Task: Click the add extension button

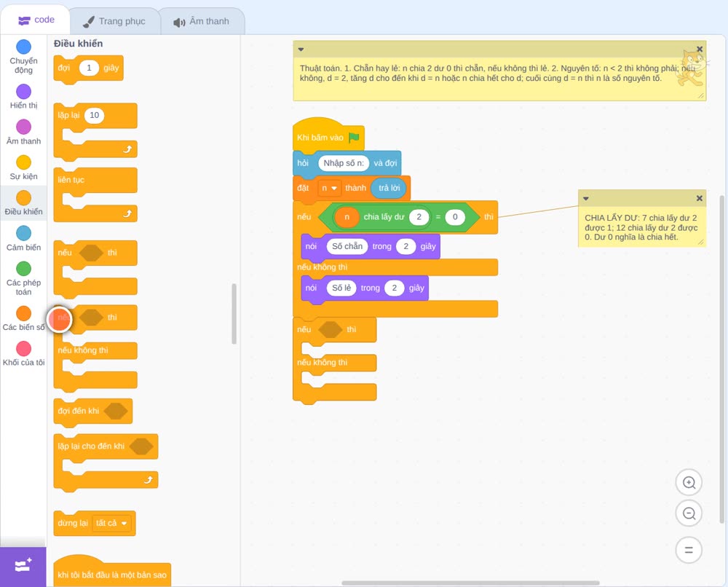Action: coord(23,566)
